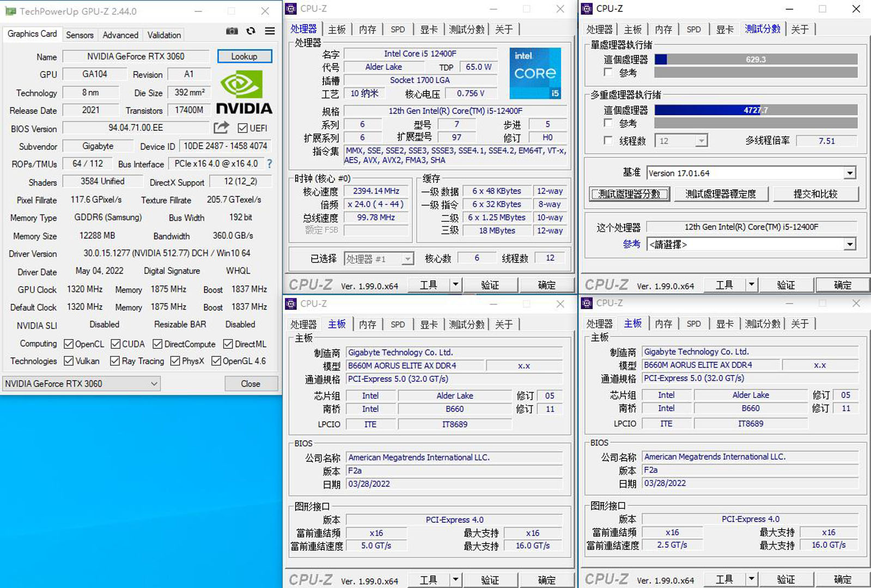Switch to the GPU-Z Sensors tab

pyautogui.click(x=80, y=35)
